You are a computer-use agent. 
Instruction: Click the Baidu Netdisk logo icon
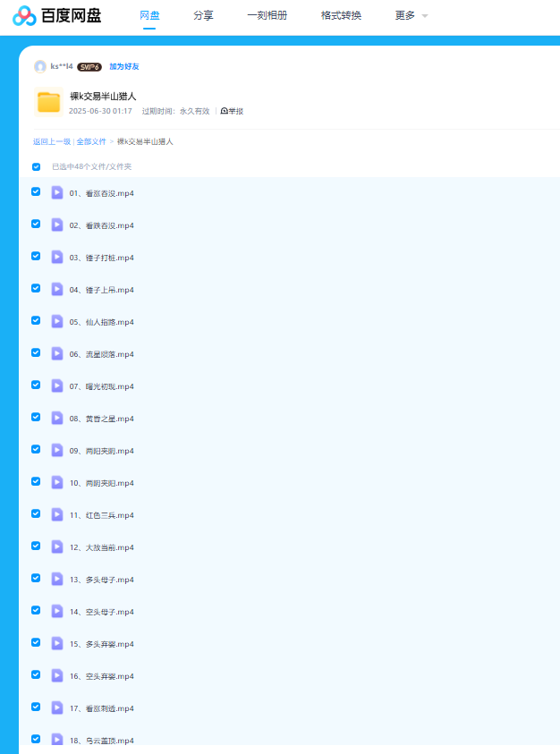[24, 15]
